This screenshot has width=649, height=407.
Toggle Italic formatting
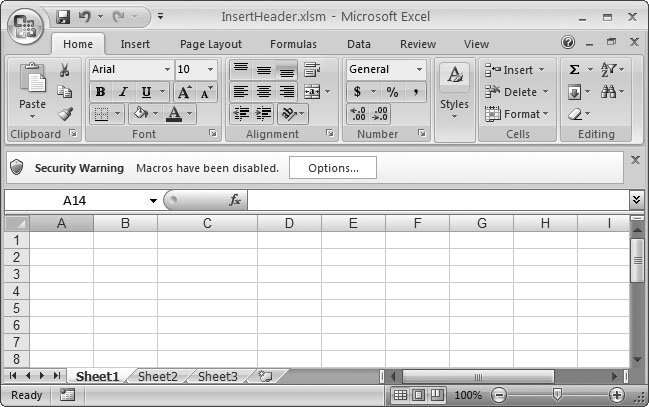pyautogui.click(x=124, y=92)
